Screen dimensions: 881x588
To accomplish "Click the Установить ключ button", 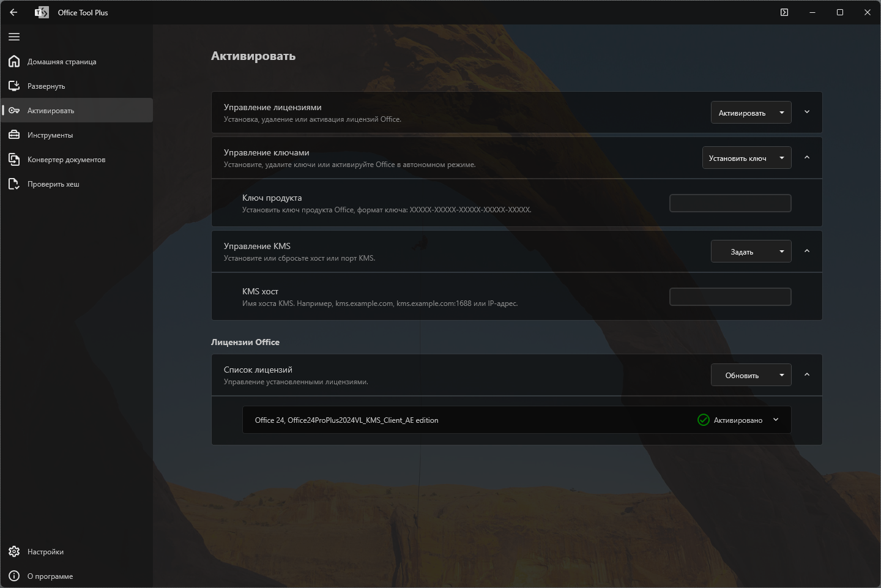I will pyautogui.click(x=737, y=158).
